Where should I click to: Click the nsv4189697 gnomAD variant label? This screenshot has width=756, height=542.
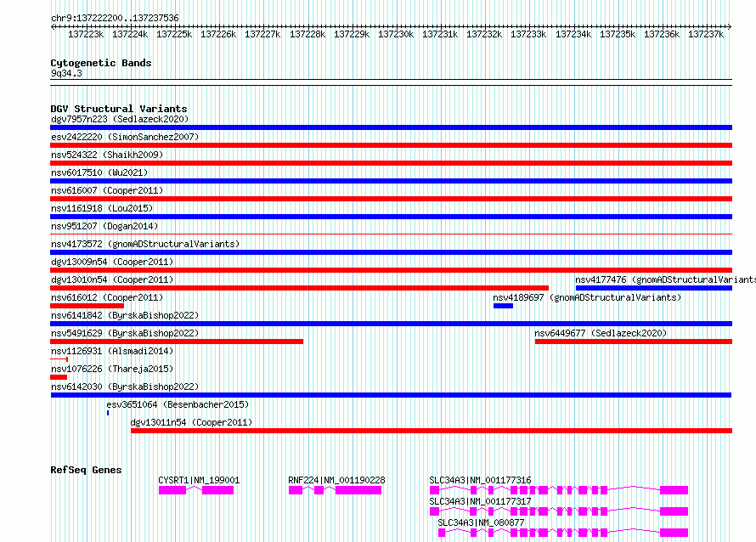coord(587,297)
